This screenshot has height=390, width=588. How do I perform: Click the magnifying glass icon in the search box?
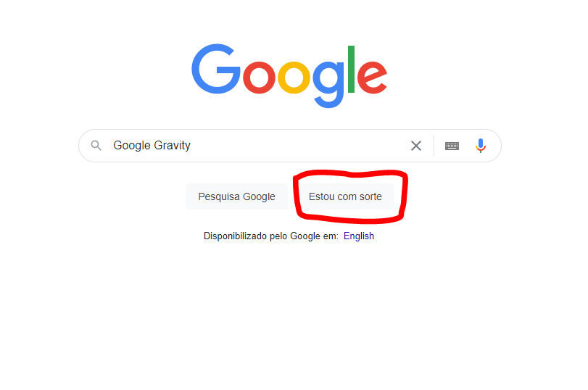point(96,146)
